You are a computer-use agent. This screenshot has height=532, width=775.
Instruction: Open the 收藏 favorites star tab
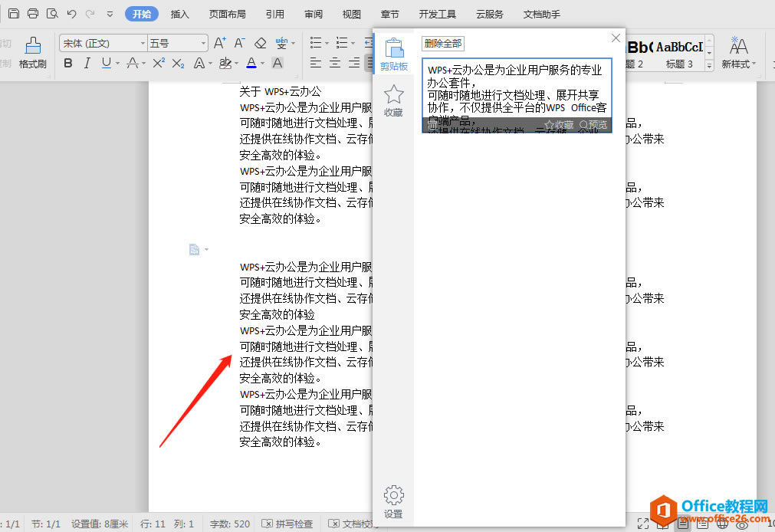393,100
